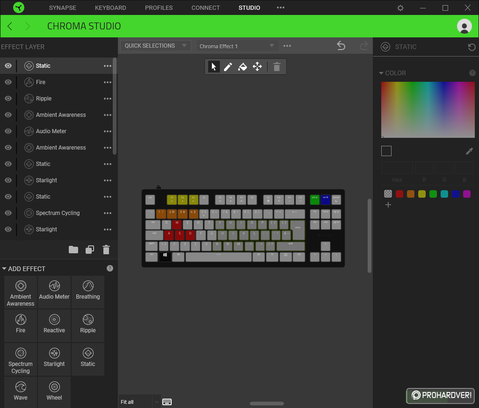This screenshot has height=408, width=479.
Task: Toggle visibility of the Ripple layer
Action: (x=8, y=98)
